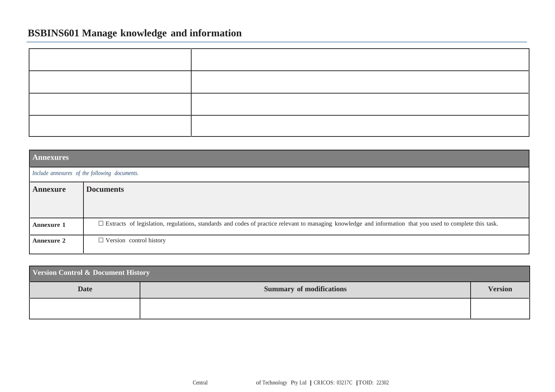Click the empty cell under Date
Viewport: 555px width, 392px height.
tap(85, 309)
